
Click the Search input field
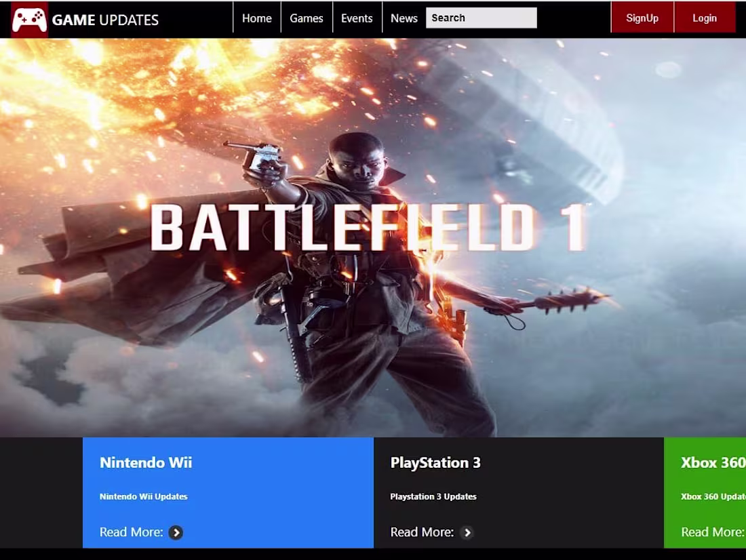coord(481,18)
